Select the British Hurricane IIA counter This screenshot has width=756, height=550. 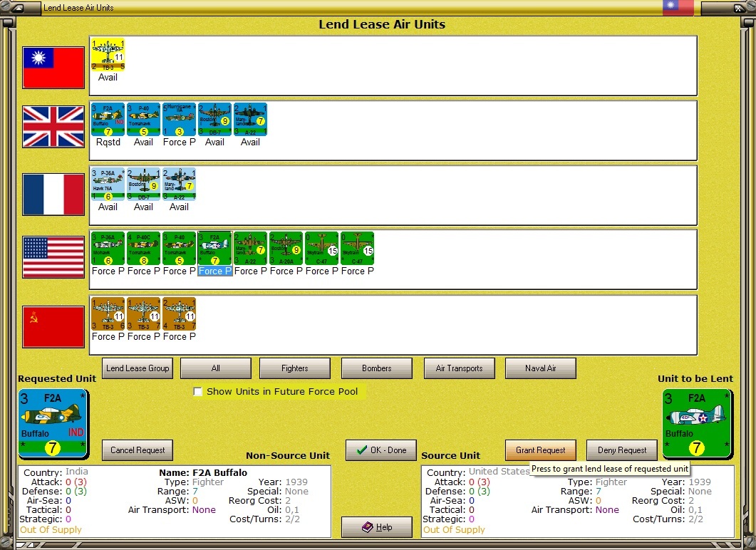(x=180, y=120)
